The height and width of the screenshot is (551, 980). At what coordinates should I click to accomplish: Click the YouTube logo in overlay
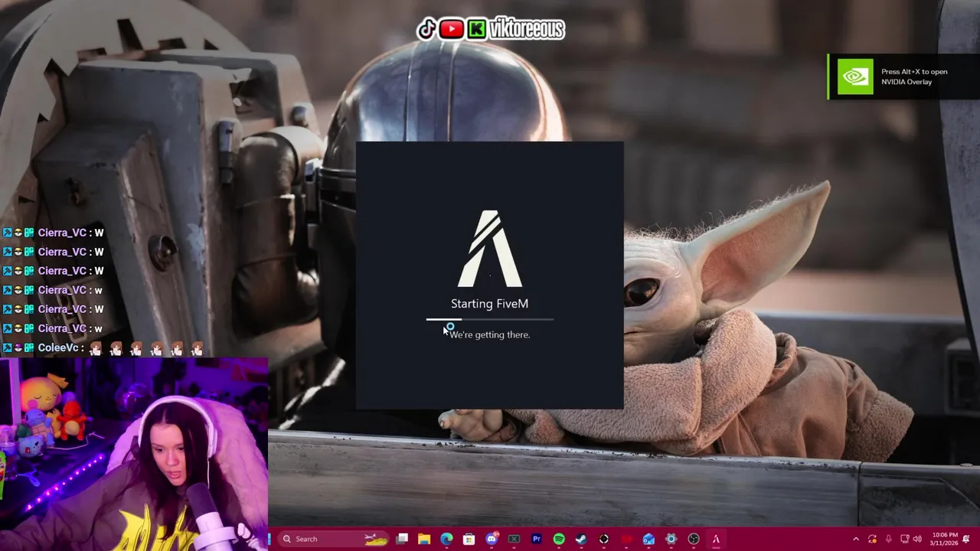coord(452,29)
